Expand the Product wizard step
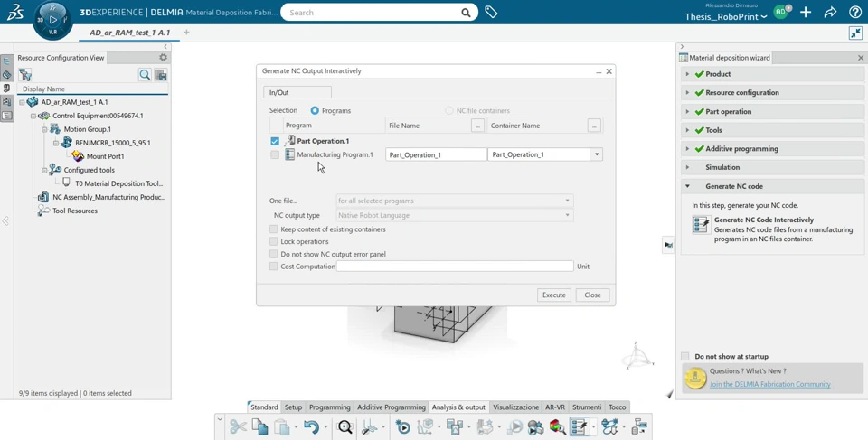Image resolution: width=868 pixels, height=440 pixels. (687, 73)
